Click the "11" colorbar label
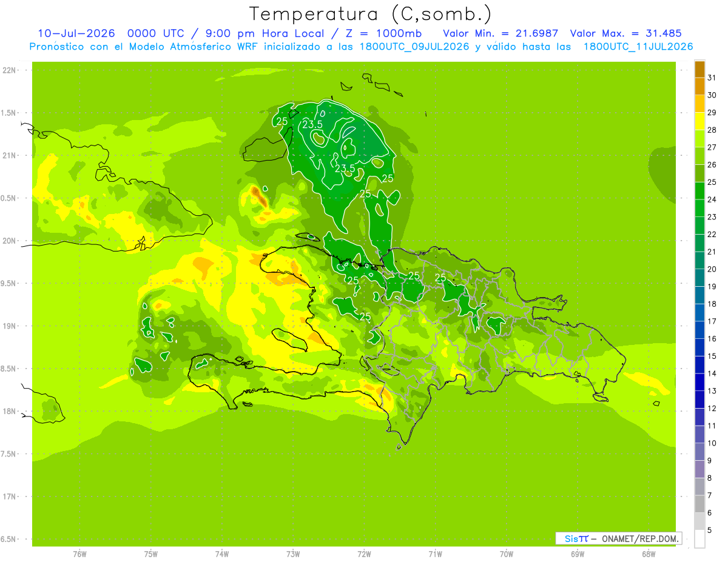 712,426
